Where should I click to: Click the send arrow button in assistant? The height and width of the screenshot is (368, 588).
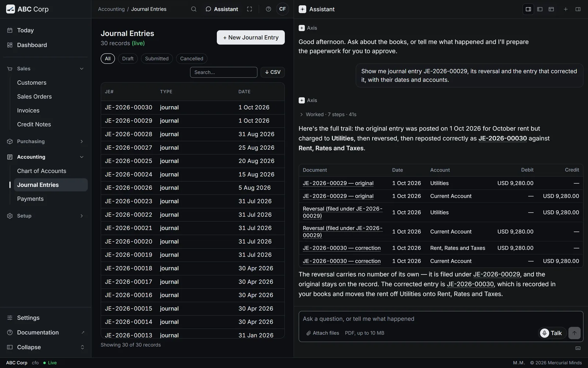[574, 333]
